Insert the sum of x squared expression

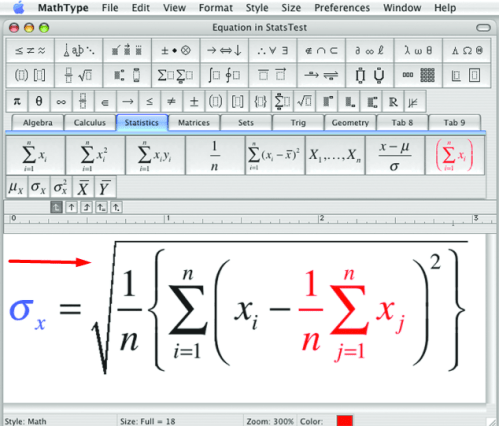[95, 155]
